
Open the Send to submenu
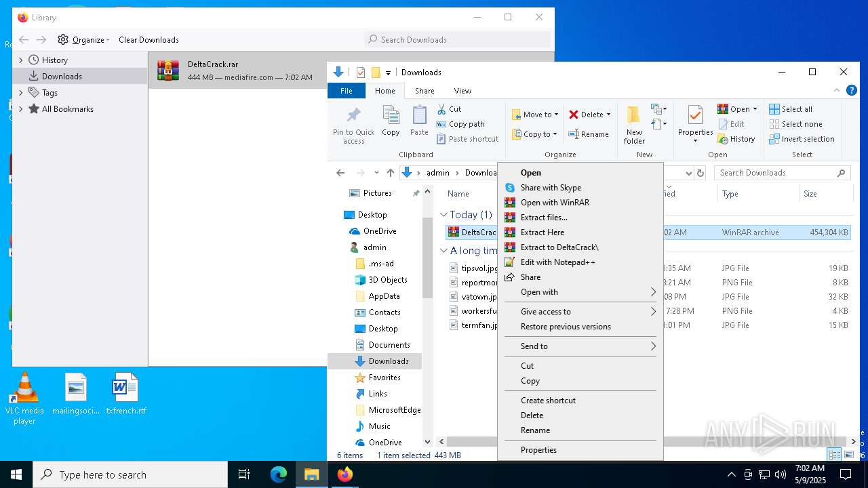pyautogui.click(x=580, y=346)
